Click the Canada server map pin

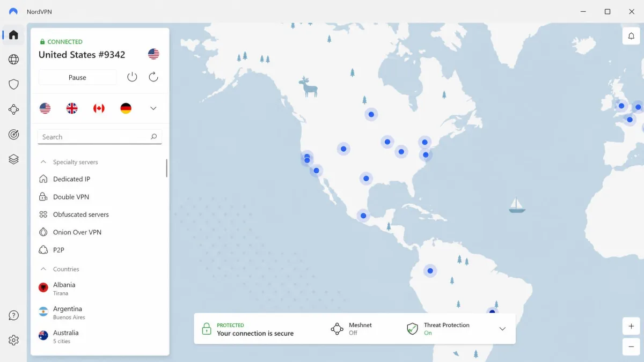(x=371, y=114)
